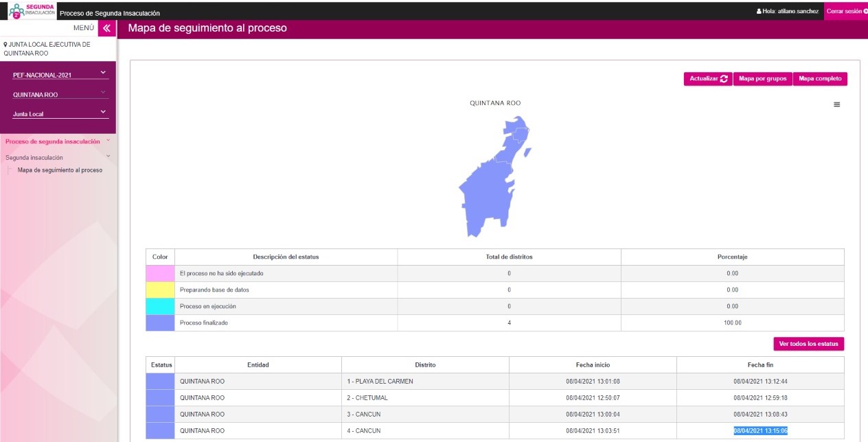Click the Mapa por grupos button

[x=762, y=79]
